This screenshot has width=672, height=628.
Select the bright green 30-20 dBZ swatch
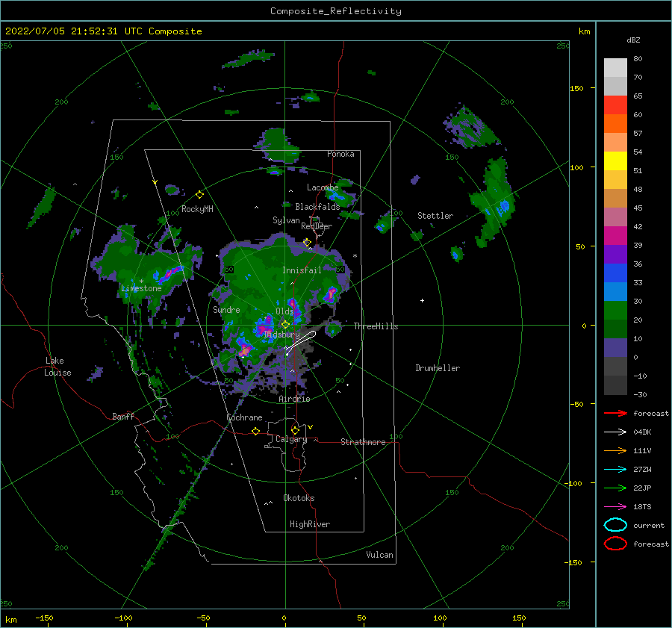pyautogui.click(x=615, y=311)
